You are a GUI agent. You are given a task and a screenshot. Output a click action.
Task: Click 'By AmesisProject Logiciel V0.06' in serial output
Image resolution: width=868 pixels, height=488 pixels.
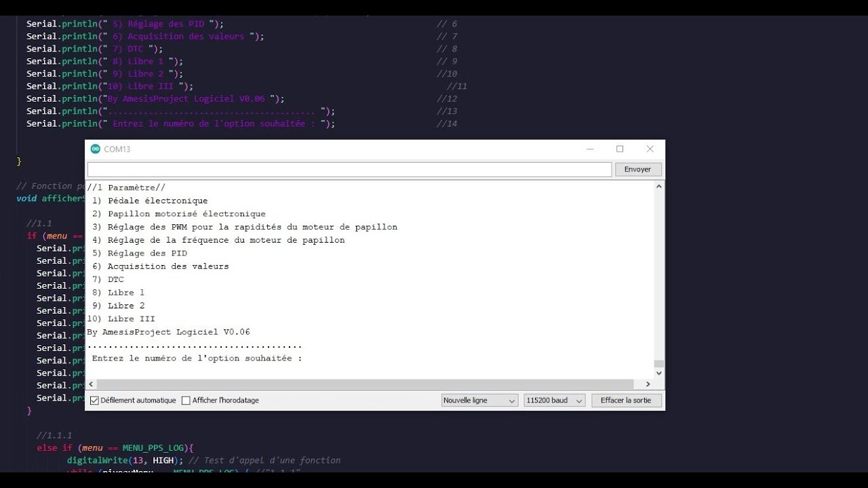[168, 332]
